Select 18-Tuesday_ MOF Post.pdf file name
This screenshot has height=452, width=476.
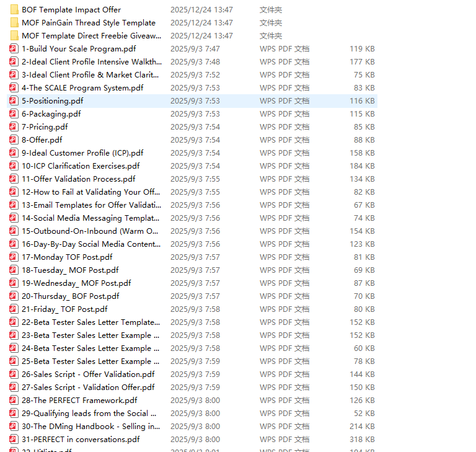[70, 270]
